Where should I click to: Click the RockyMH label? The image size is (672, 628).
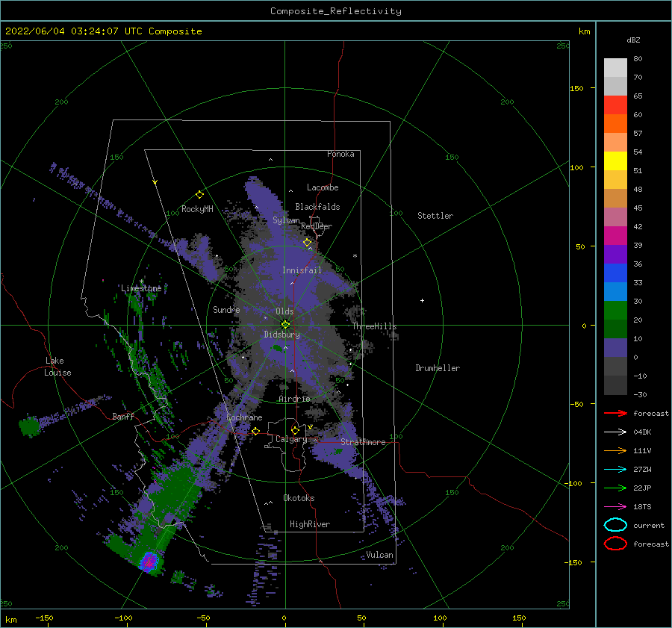click(x=197, y=209)
